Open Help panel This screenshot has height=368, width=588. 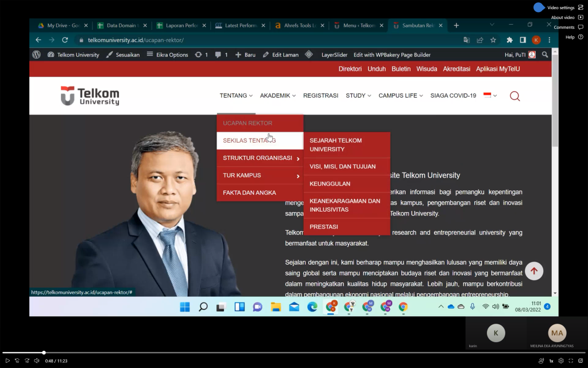tap(574, 37)
